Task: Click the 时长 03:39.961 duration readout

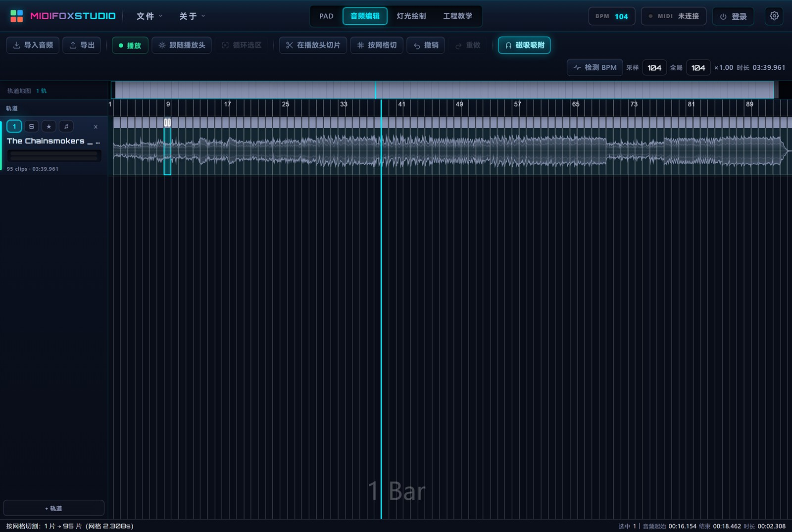Action: 761,68
